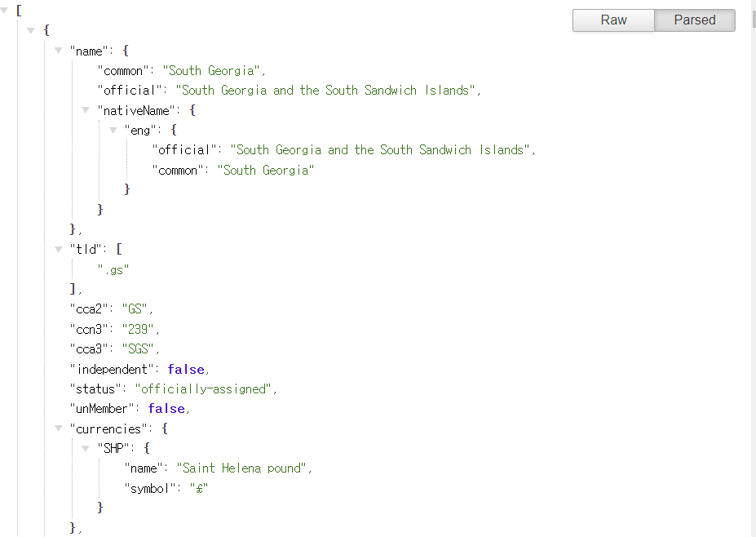Switch to Raw view
Image resolution: width=756 pixels, height=537 pixels.
(x=613, y=20)
